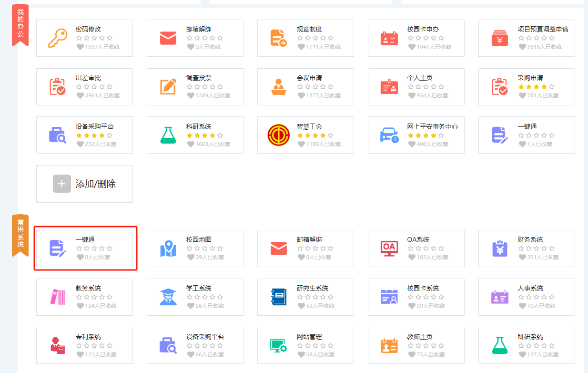588x373 pixels.
Task: Rate 会议申请 with the first star
Action: coord(300,87)
